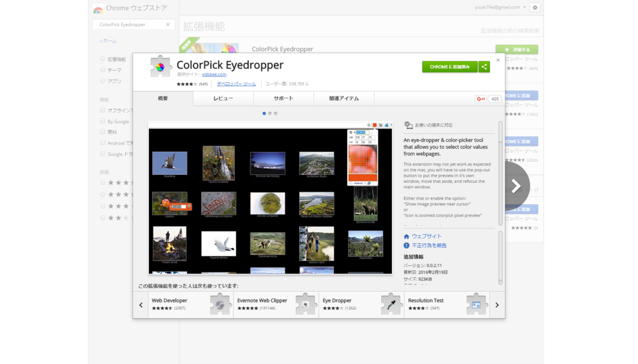This screenshot has width=638, height=364.
Task: Click the home icon beside ウェブサイト
Action: click(x=406, y=236)
